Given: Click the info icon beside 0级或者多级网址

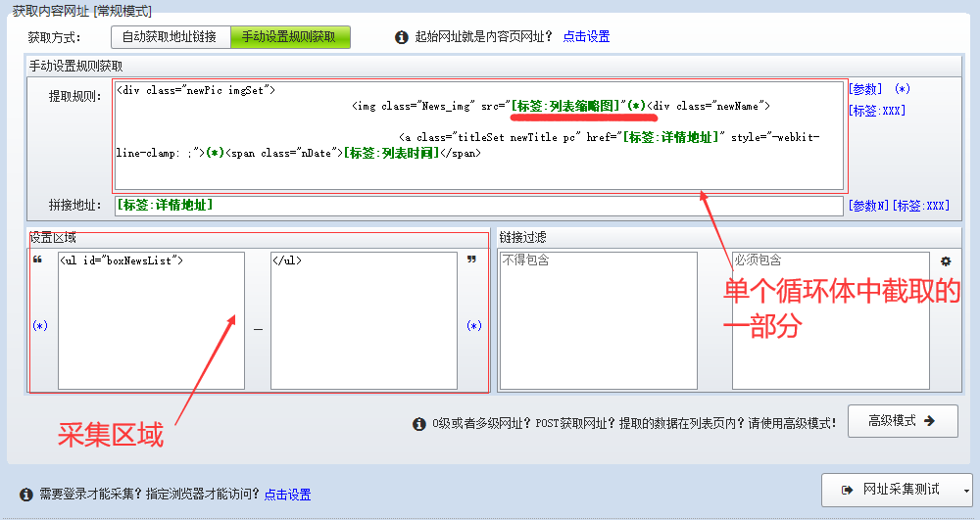Looking at the screenshot, I should click(x=419, y=423).
